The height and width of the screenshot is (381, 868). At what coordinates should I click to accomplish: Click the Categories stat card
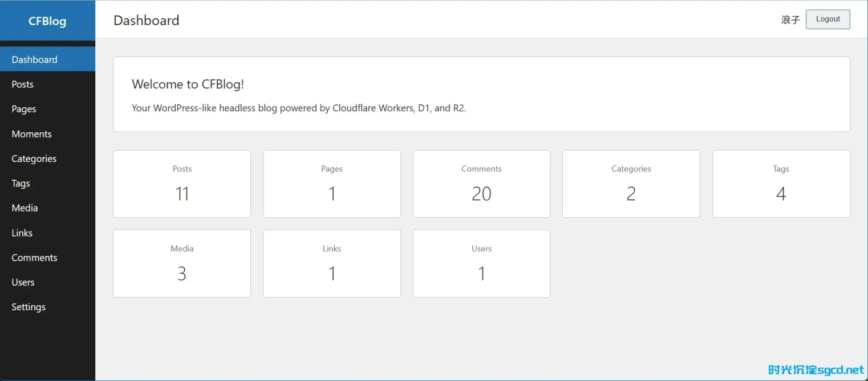(x=631, y=184)
